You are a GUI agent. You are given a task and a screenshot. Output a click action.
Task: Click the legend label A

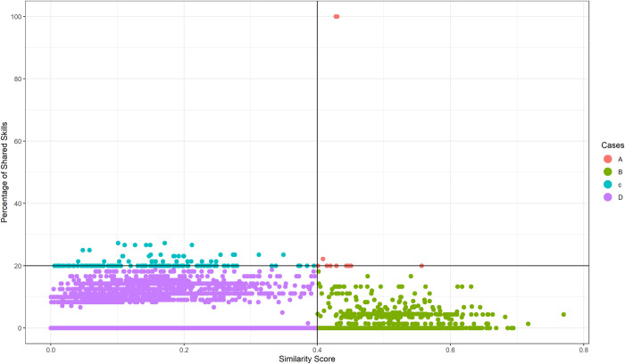point(620,160)
